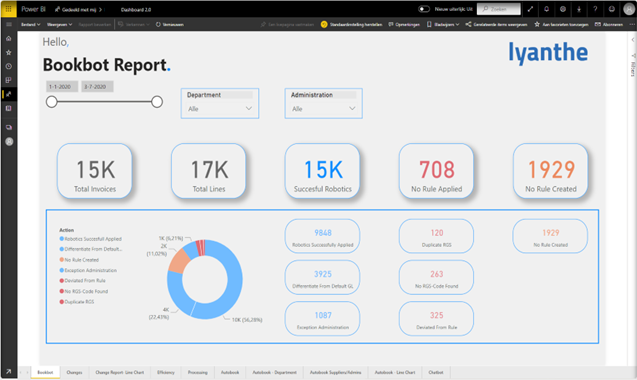Select Deviated From Rule legend item
This screenshot has height=380, width=637.
coord(82,280)
